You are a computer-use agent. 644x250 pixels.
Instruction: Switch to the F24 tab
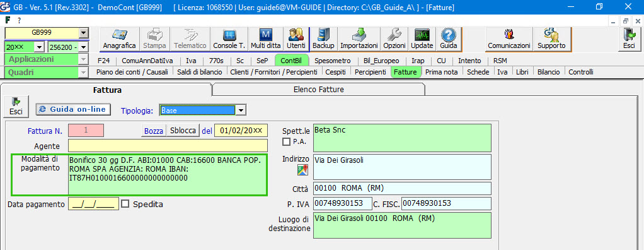tap(103, 61)
